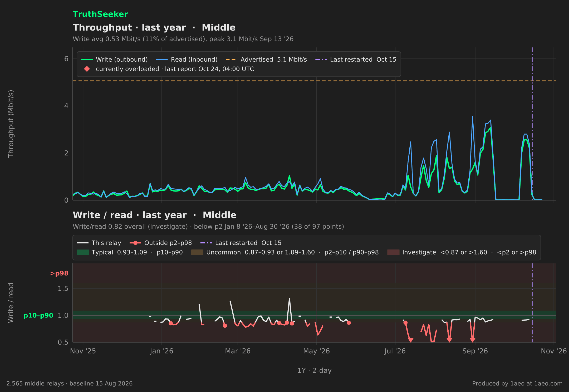This screenshot has height=392, width=569.
Task: Click the TruthSeeker relay name
Action: [100, 14]
